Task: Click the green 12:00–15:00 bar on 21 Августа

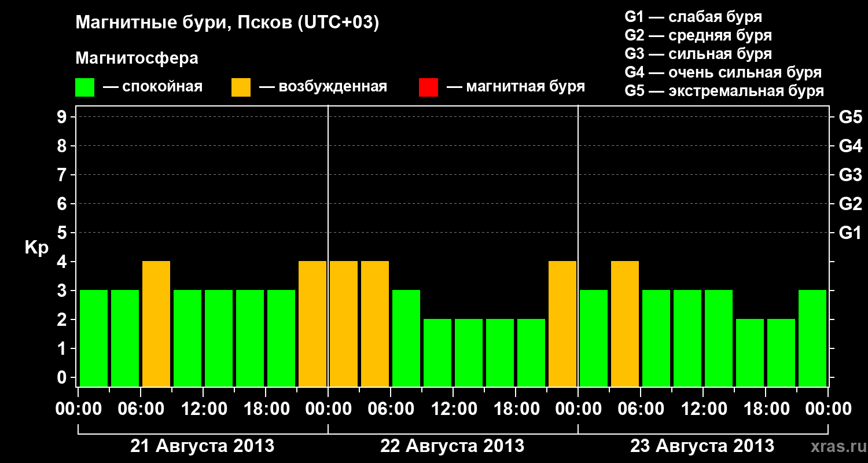Action: pos(219,338)
